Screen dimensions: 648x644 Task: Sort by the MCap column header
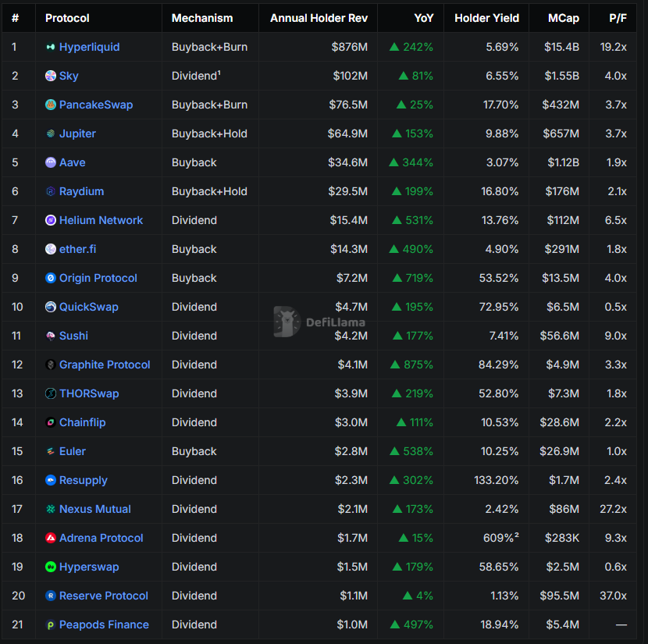[564, 18]
